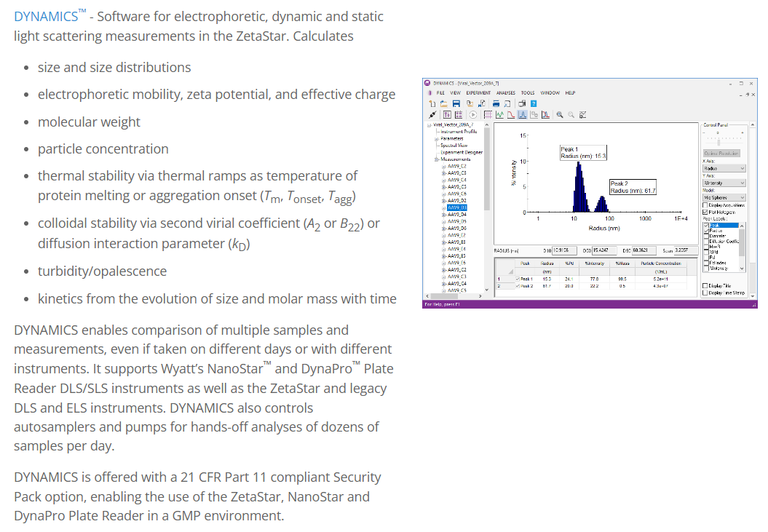The image size is (768, 532).
Task: Open the Model dropdown in Control Panel
Action: point(724,197)
